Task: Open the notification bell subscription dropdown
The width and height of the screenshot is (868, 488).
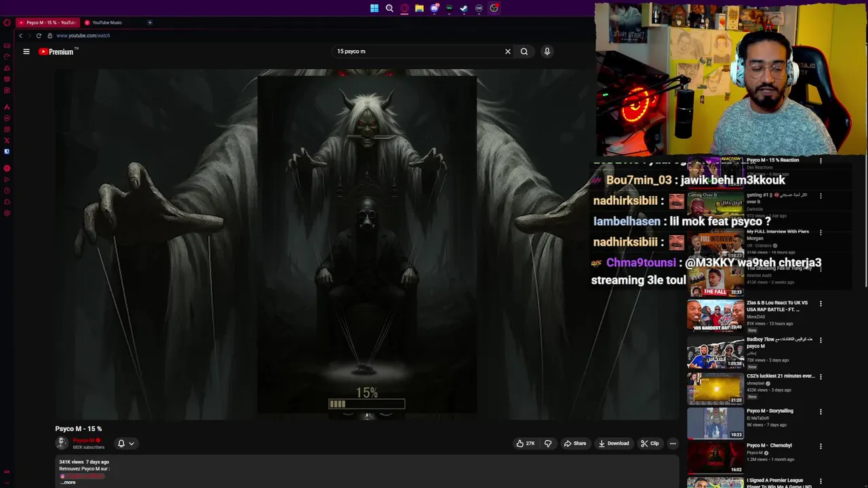Action: [x=125, y=443]
